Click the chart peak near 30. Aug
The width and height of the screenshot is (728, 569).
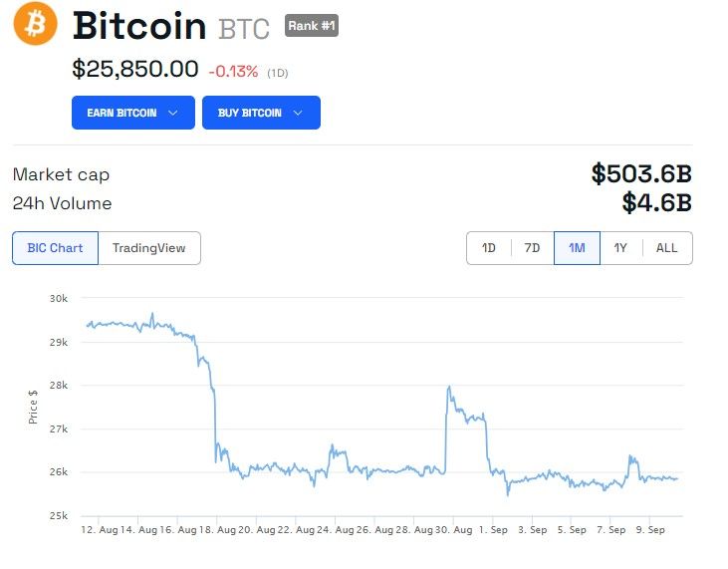coord(449,387)
